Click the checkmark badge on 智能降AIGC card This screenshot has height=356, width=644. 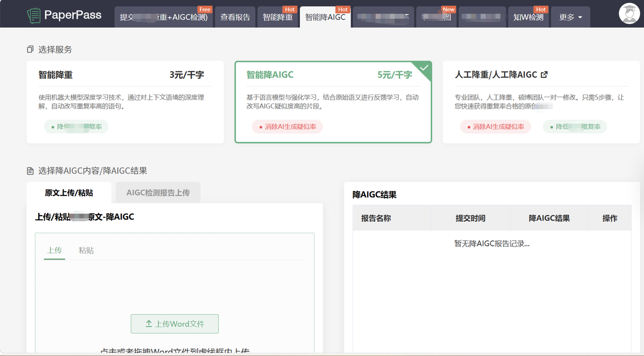click(424, 68)
